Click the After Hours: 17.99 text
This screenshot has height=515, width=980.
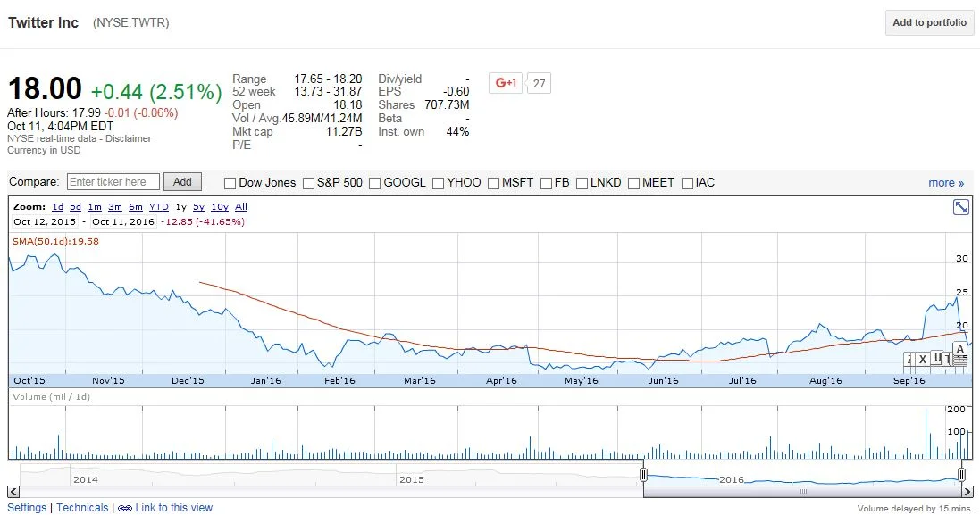pos(54,113)
